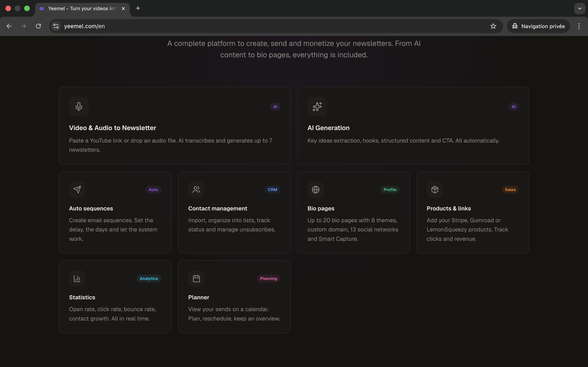This screenshot has width=588, height=367.
Task: Click the paper plane Auto sequences icon
Action: (77, 190)
